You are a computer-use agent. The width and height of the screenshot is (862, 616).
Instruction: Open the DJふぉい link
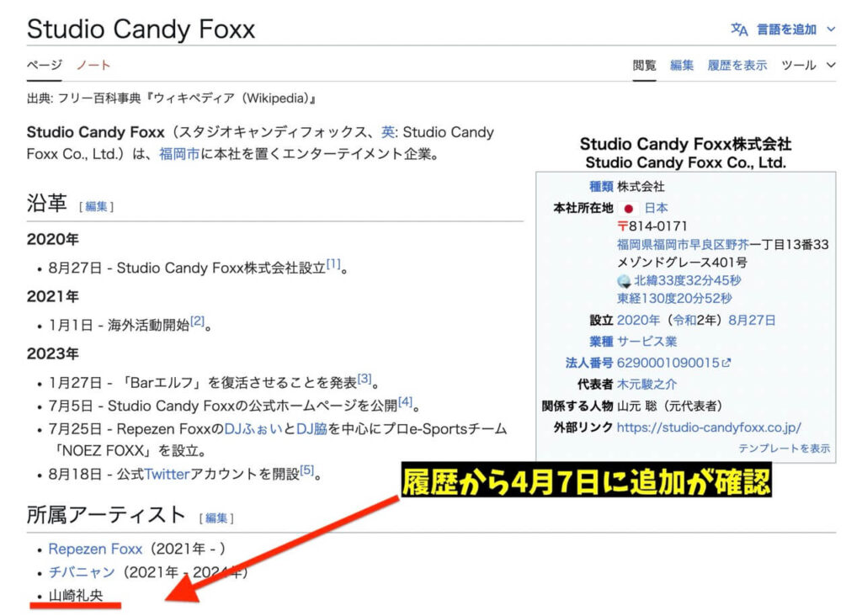point(253,428)
